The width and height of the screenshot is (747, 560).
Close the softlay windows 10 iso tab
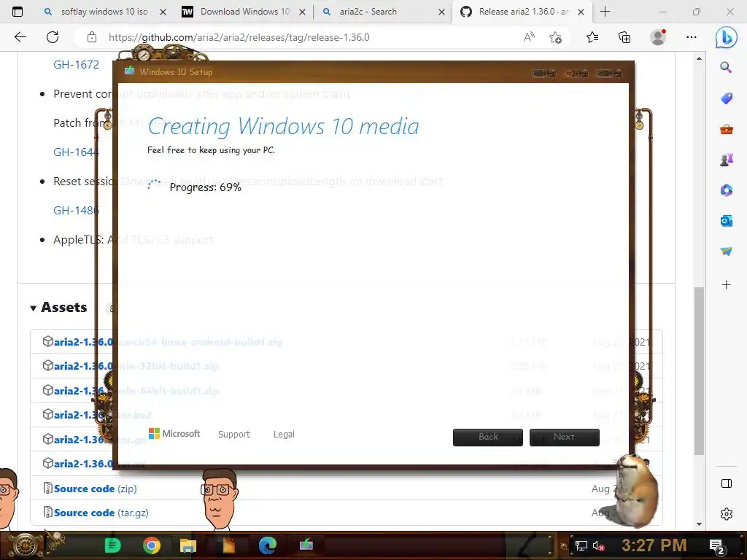163,12
